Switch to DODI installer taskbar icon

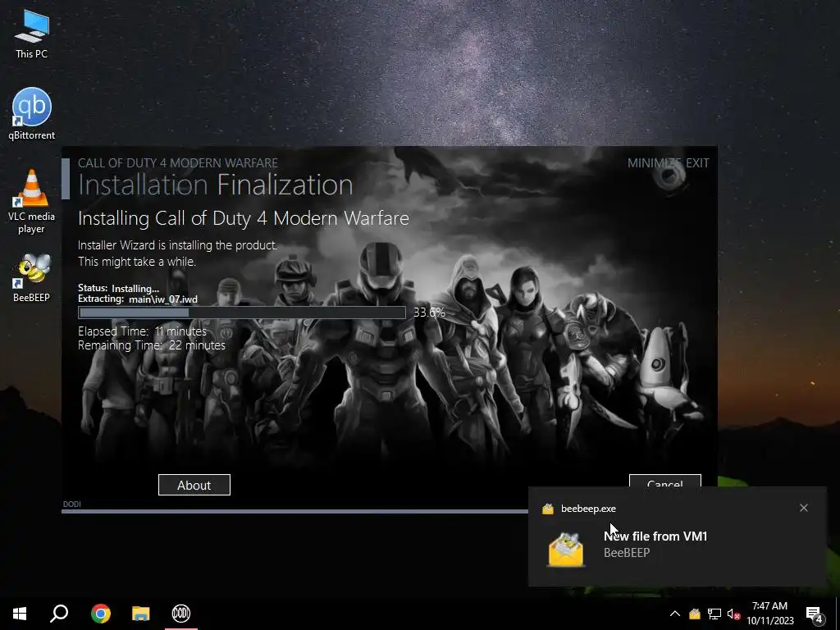[181, 614]
